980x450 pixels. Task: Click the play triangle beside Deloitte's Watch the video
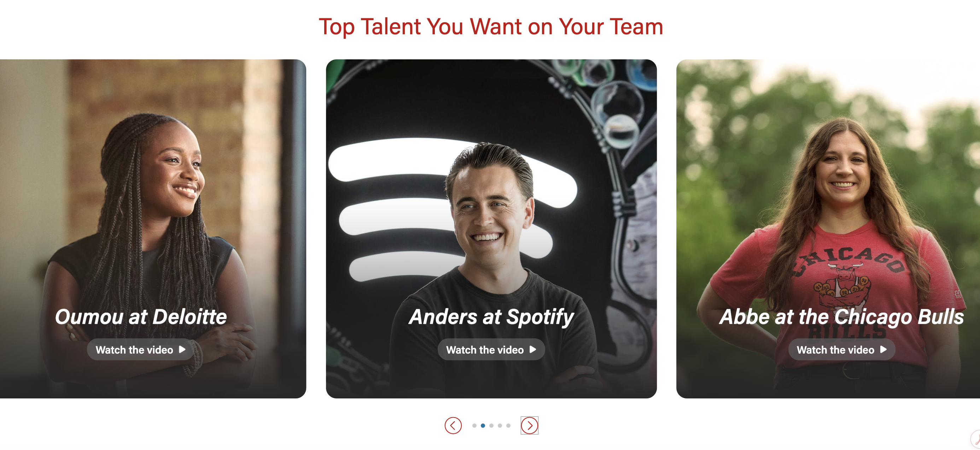pyautogui.click(x=182, y=349)
